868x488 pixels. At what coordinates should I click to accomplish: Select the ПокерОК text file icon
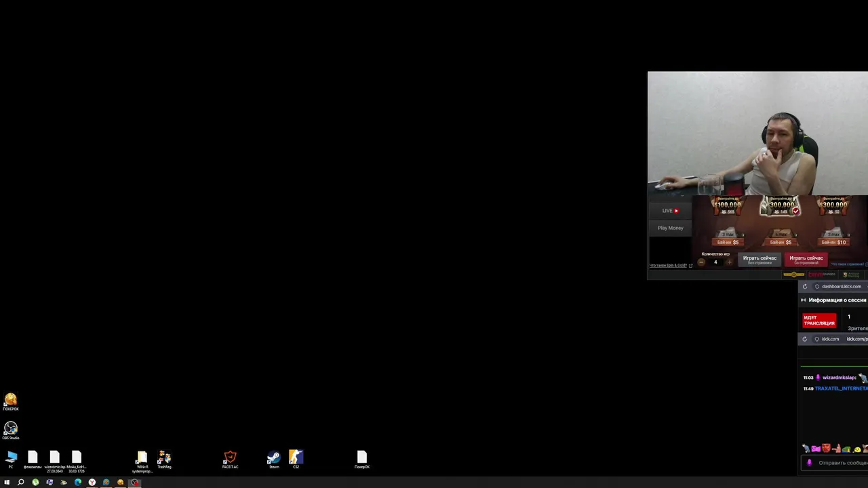tap(361, 460)
